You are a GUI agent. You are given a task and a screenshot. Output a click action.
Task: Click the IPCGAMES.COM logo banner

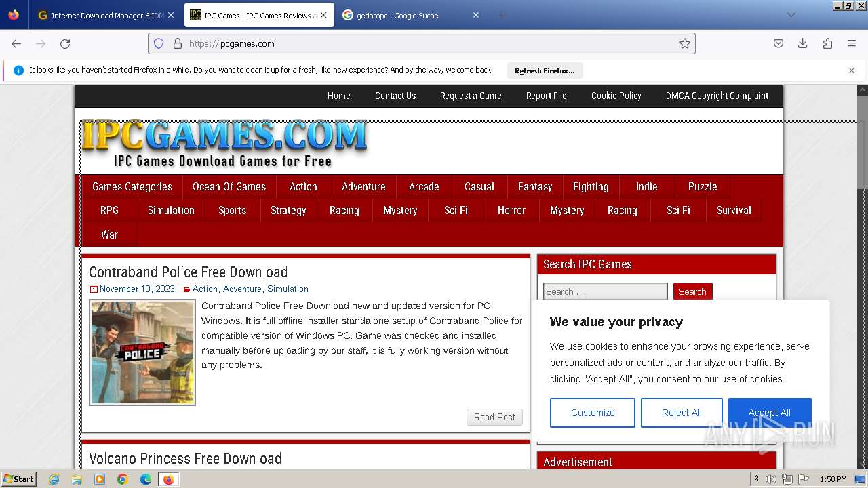(224, 145)
